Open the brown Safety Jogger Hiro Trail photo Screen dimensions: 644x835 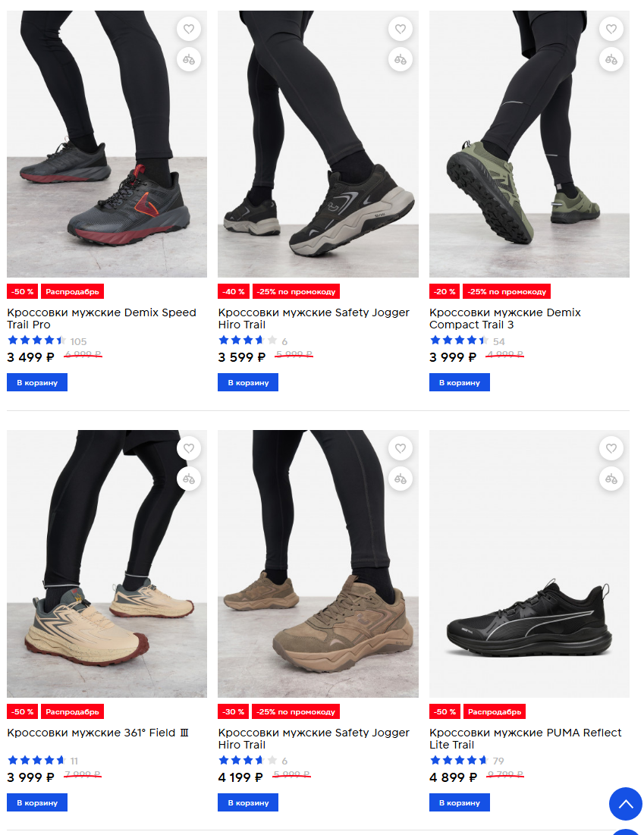[318, 563]
